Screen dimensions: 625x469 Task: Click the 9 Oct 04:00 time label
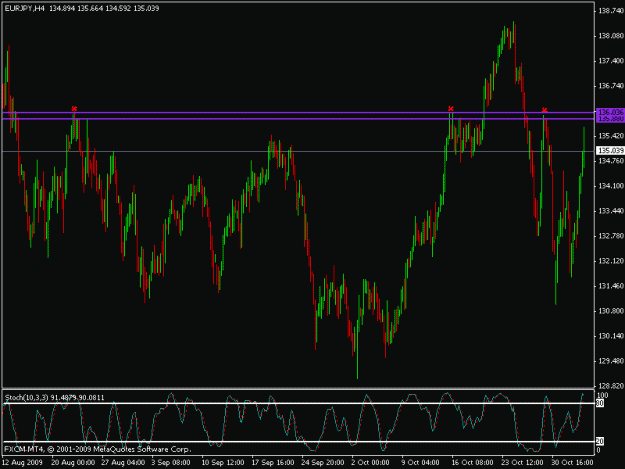tap(421, 462)
